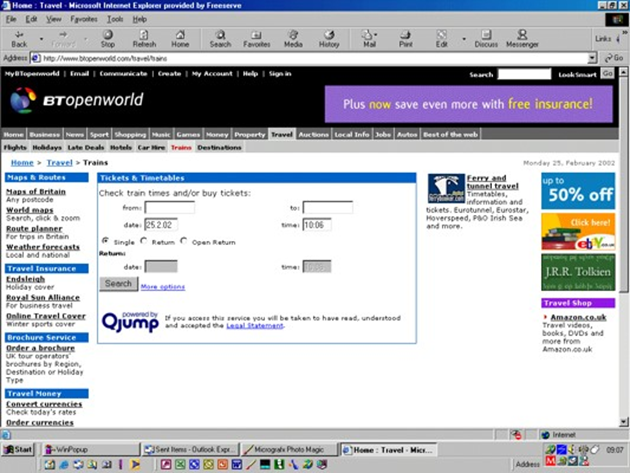Open the Hotels sub-tab
This screenshot has height=473, width=630.
121,147
